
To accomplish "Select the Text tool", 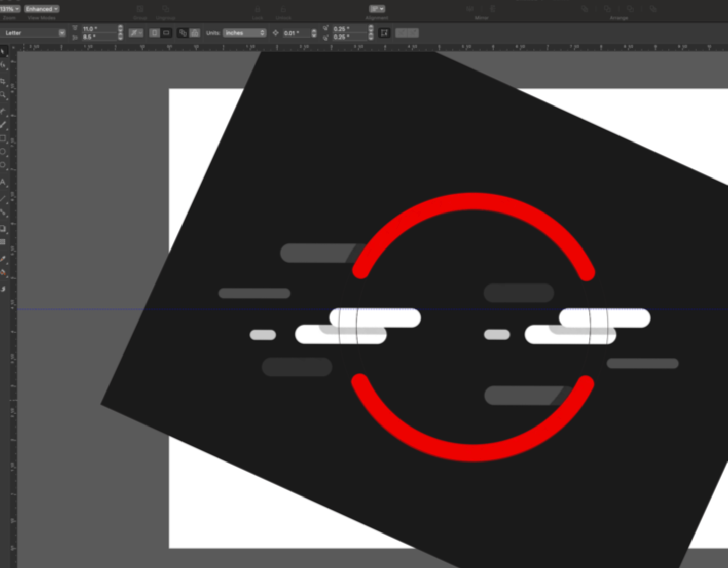I will [3, 183].
